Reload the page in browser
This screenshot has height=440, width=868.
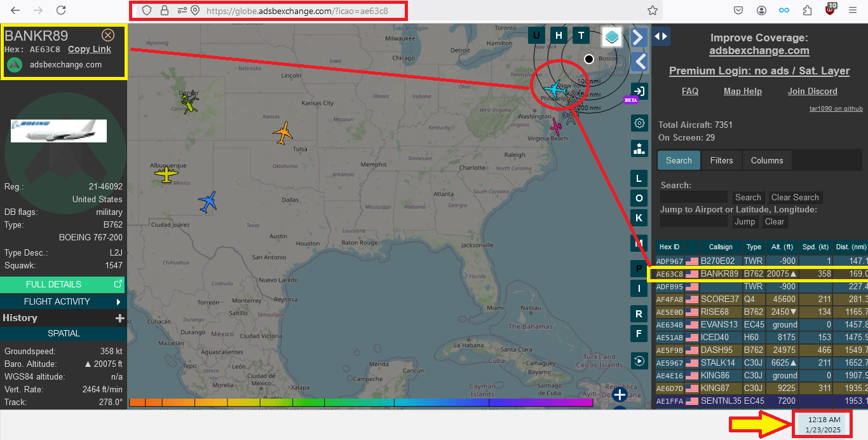(x=61, y=10)
